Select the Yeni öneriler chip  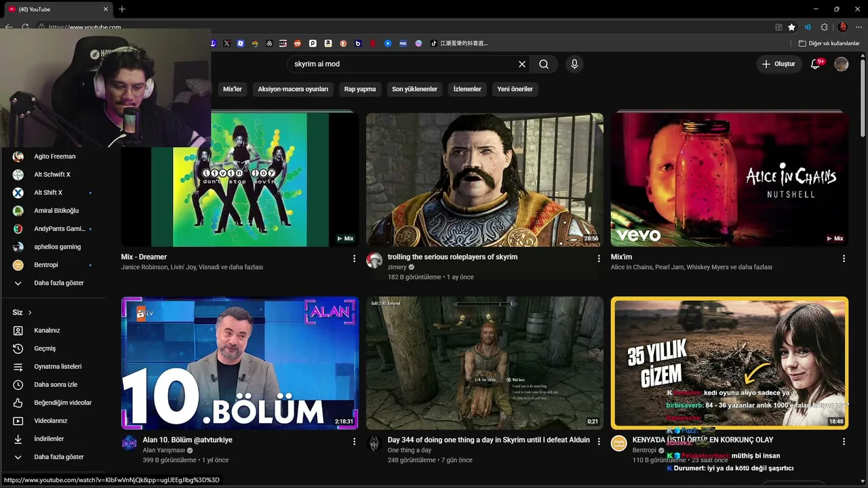(x=515, y=89)
